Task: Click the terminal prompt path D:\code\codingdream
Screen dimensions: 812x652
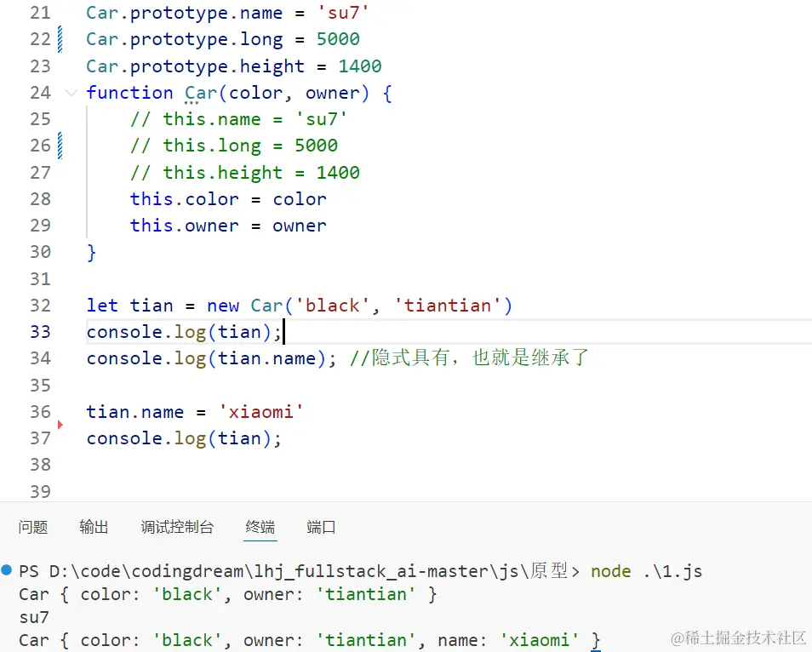Action: click(146, 571)
